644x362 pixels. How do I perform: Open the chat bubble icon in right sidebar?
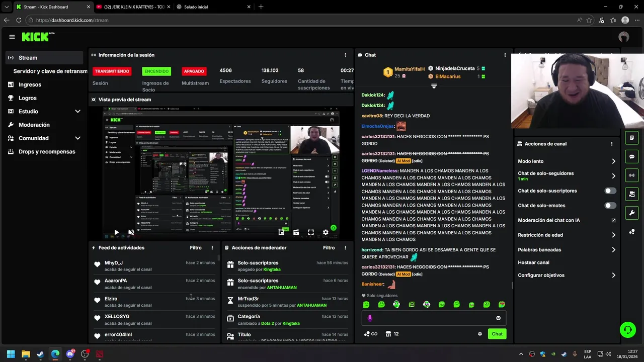click(632, 156)
